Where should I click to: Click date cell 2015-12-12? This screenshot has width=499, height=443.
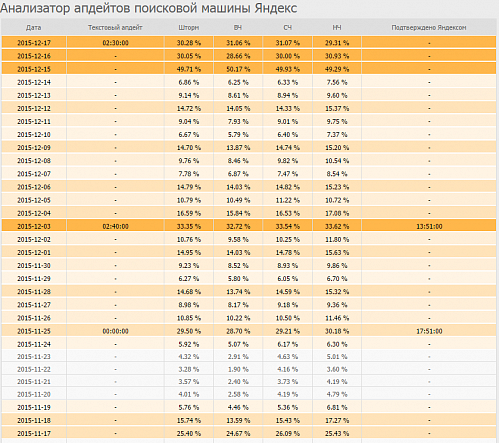click(34, 108)
